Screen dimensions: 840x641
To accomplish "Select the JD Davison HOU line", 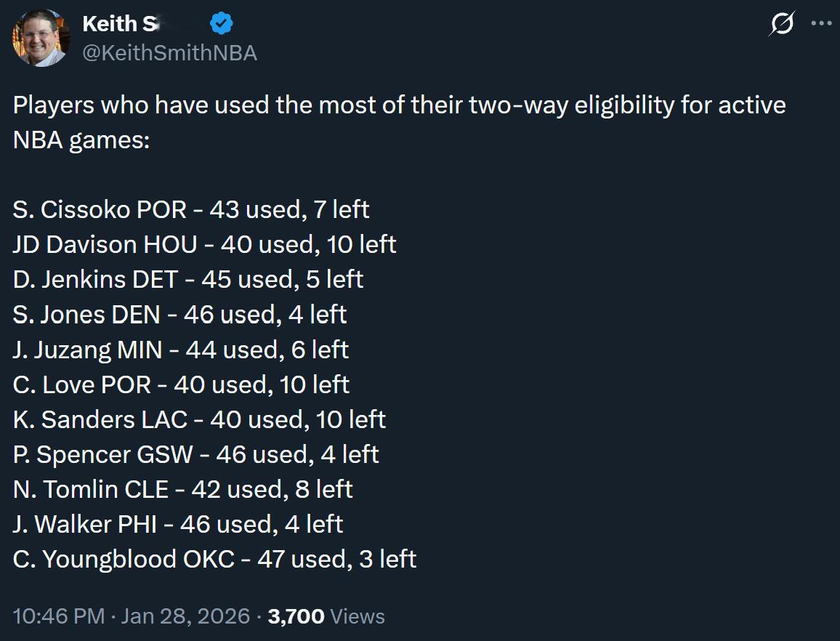I will click(204, 244).
